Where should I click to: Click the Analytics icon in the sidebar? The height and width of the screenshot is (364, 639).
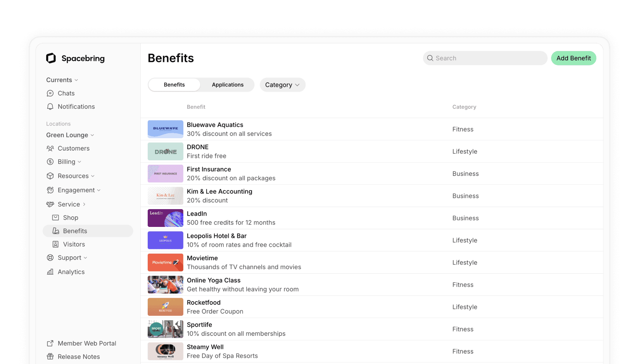click(50, 271)
